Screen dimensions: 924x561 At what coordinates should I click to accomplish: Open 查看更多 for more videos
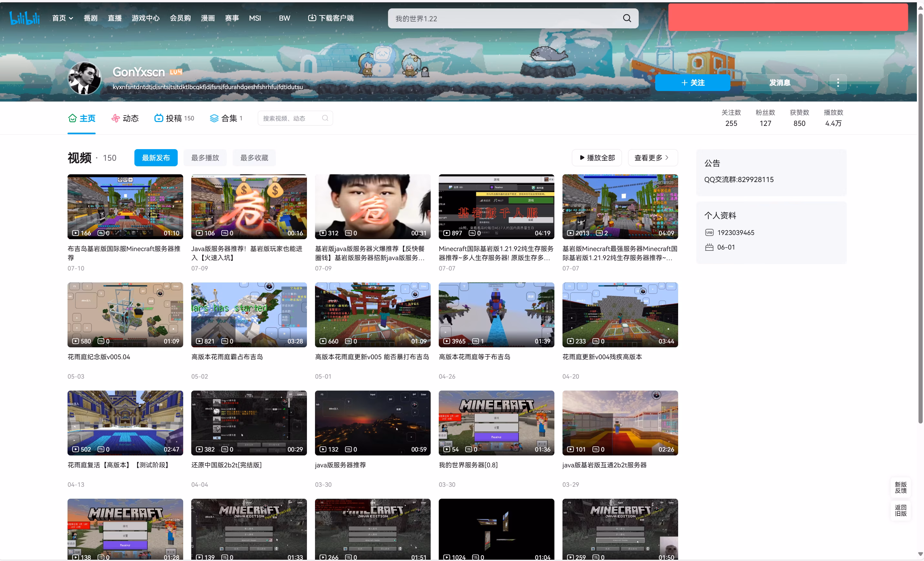pos(652,158)
